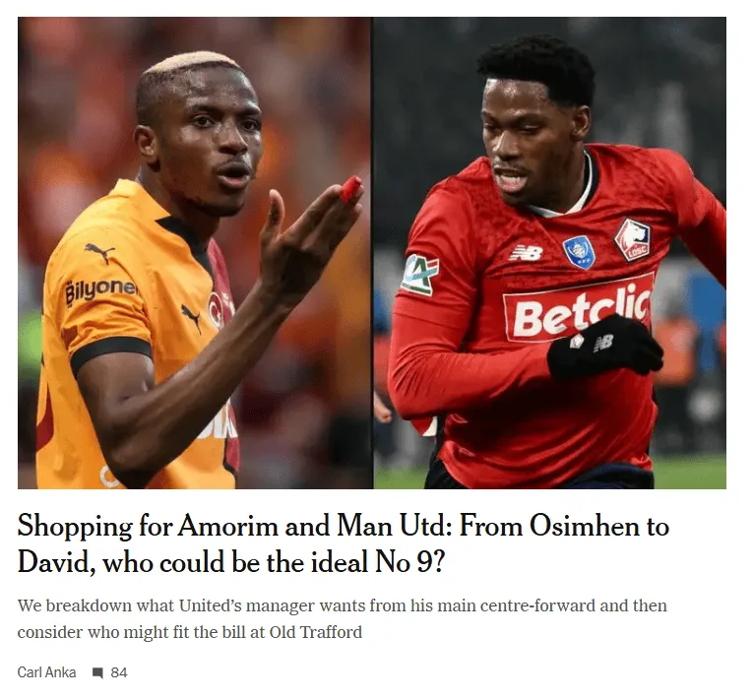This screenshot has width=753, height=700.
Task: Click the Bilyoner sponsor text on the sleeve
Action: pyautogui.click(x=101, y=289)
